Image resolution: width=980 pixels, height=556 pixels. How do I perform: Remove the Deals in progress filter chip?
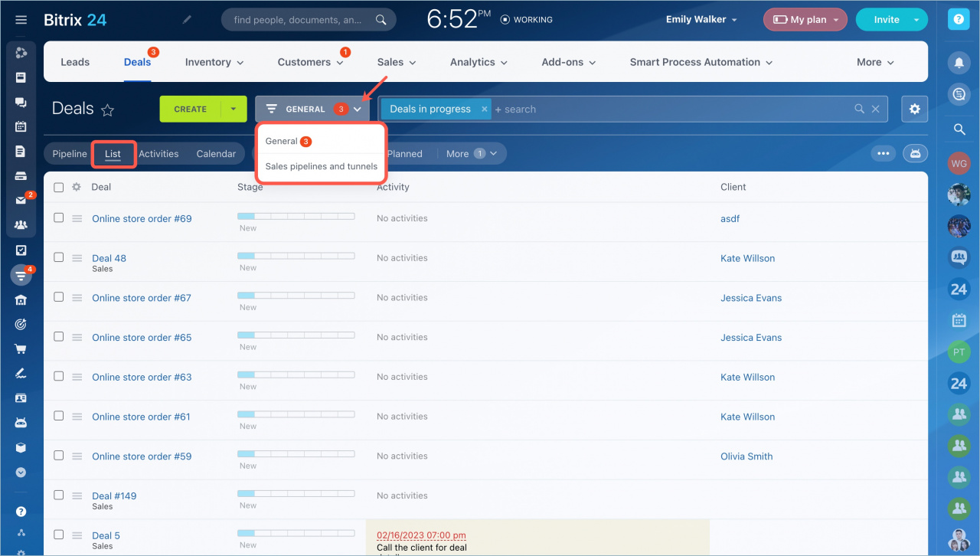[x=484, y=110]
